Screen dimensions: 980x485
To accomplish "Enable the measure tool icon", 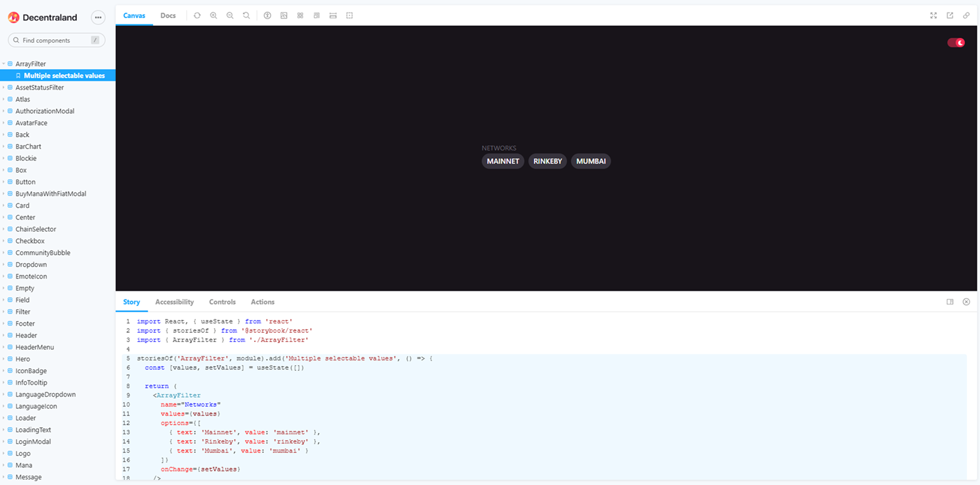I will (x=333, y=15).
